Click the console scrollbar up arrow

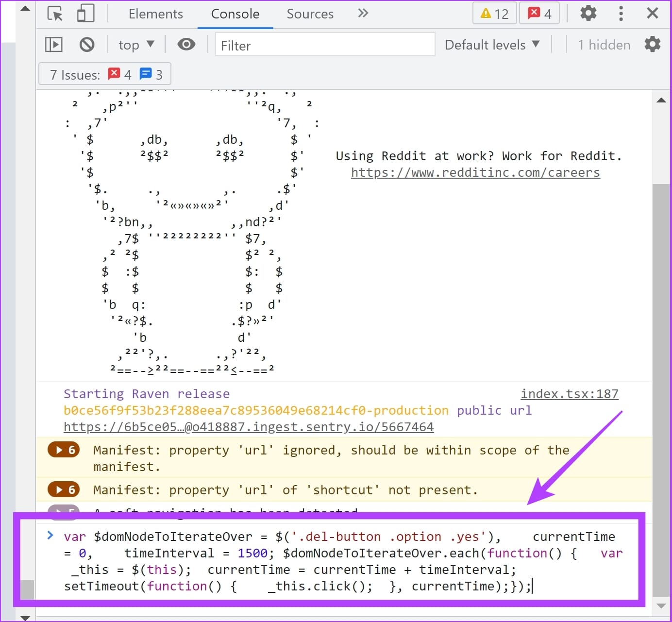click(x=661, y=101)
